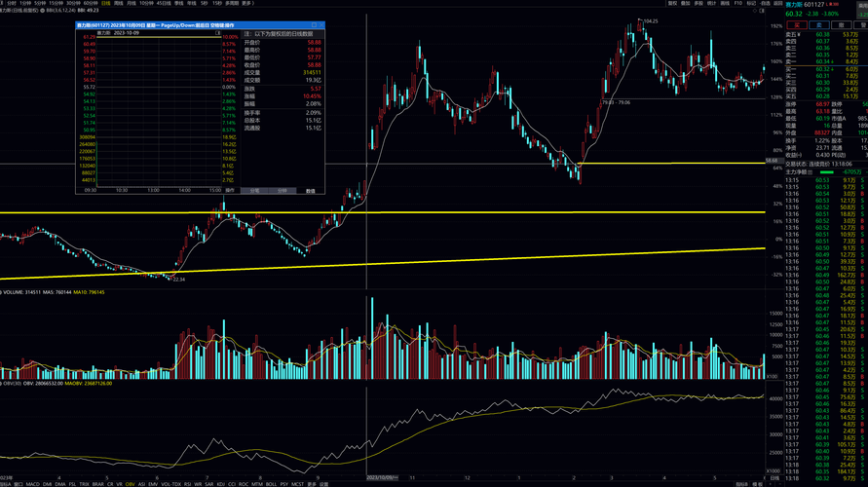This screenshot has height=487, width=868.
Task: Toggle the small circle icon above price axis
Action: 755,11
